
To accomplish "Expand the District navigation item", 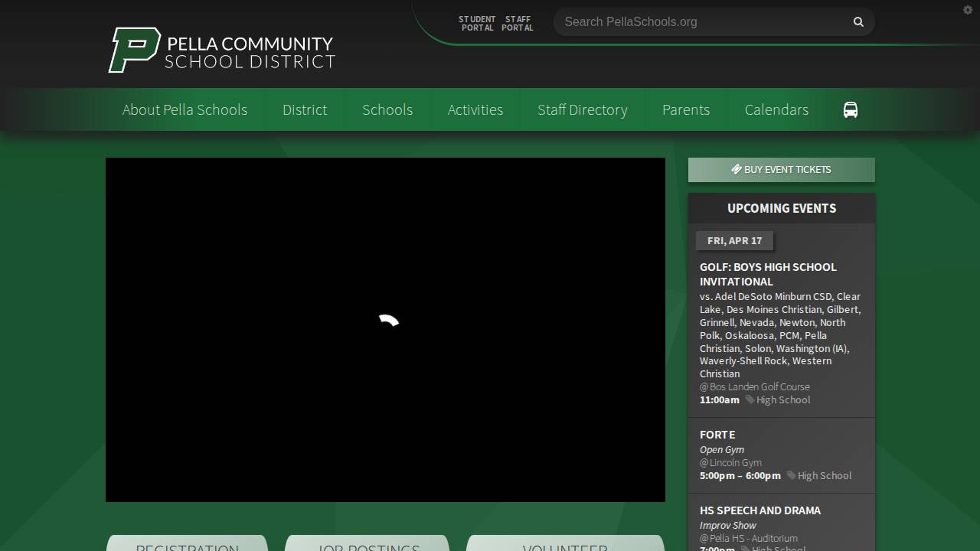I will (304, 109).
